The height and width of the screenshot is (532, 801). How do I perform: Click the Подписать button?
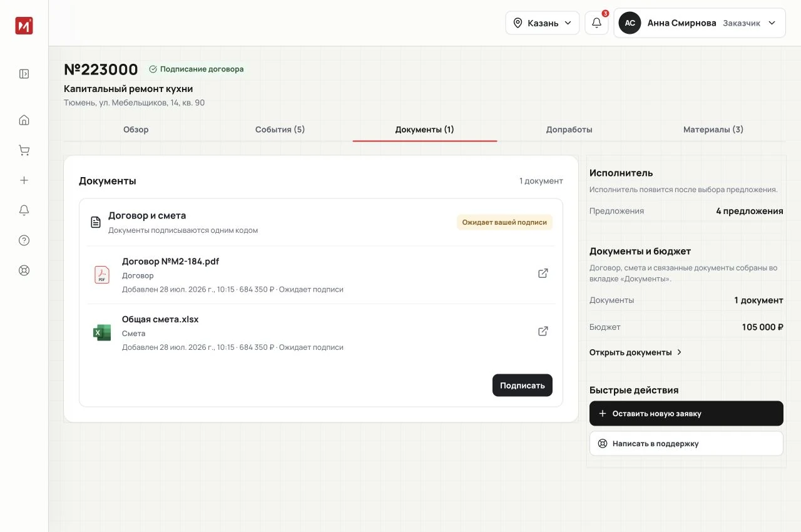523,386
